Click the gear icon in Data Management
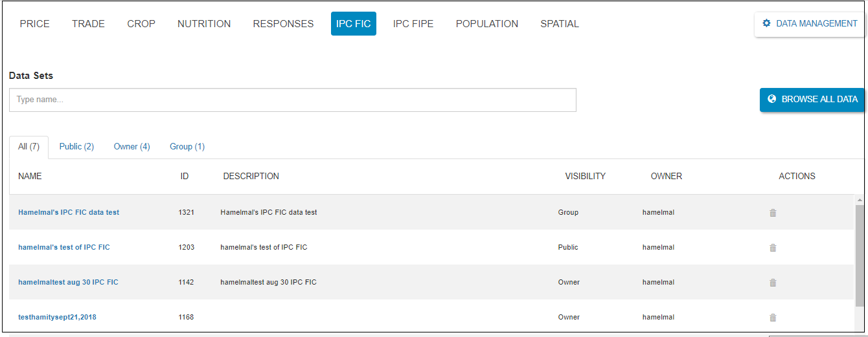The height and width of the screenshot is (337, 868). click(767, 23)
